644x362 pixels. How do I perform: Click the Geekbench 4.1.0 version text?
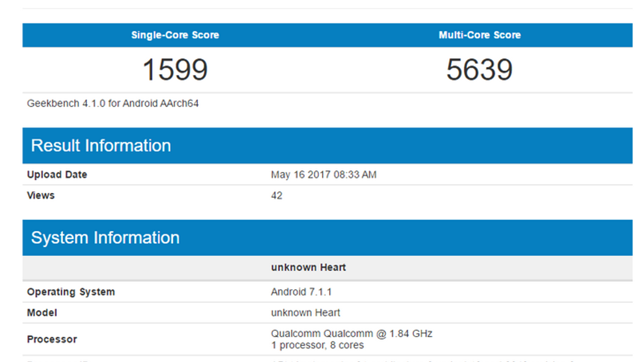[x=113, y=103]
